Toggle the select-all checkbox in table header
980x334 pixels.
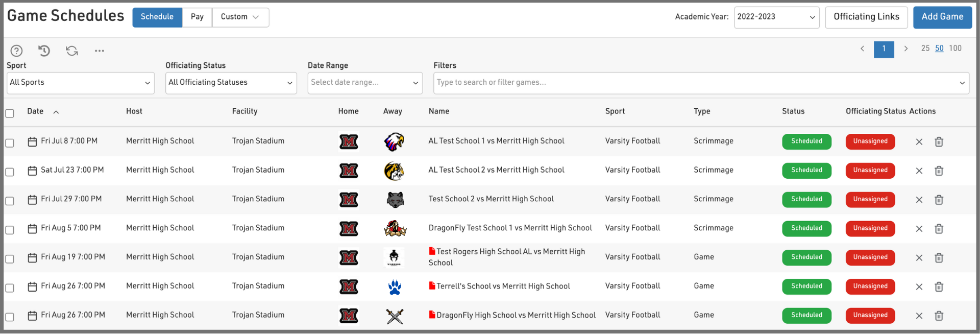pos(10,113)
